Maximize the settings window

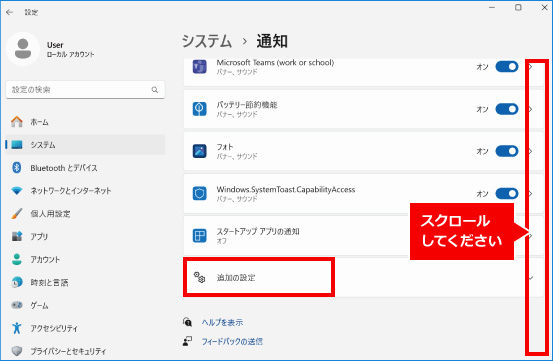[x=518, y=7]
